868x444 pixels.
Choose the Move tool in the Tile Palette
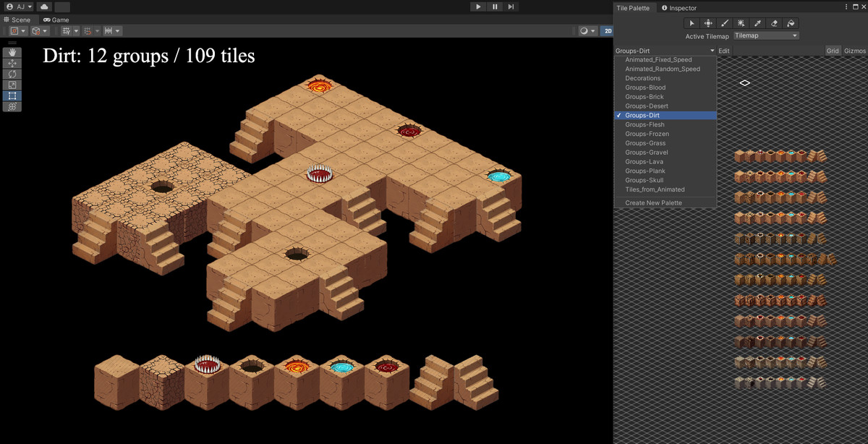[x=709, y=23]
